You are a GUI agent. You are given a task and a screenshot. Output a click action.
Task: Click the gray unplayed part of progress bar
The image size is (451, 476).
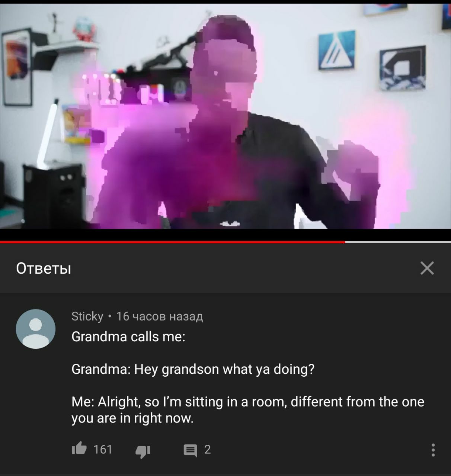pos(398,242)
